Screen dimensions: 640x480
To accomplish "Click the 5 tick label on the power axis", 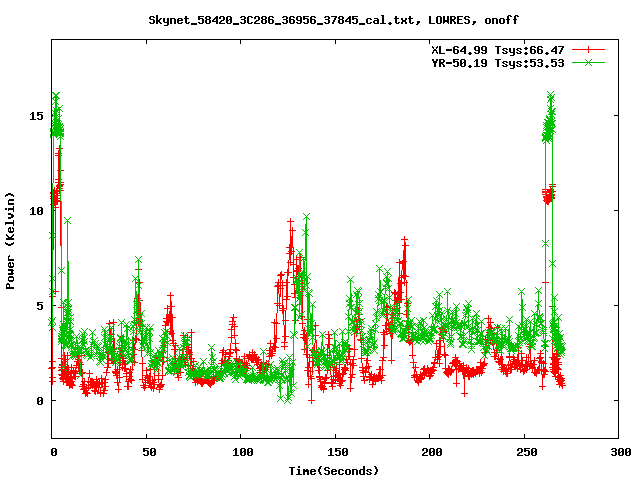I will click(x=40, y=306).
